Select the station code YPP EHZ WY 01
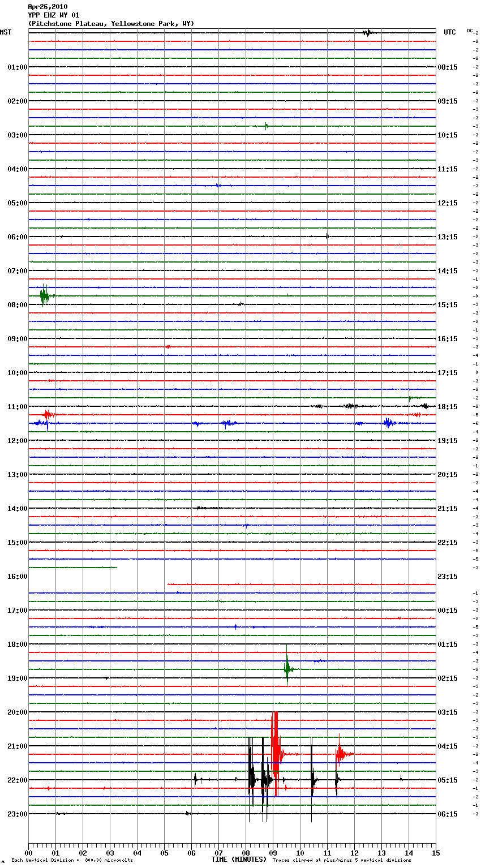This screenshot has height=868, width=481. [x=54, y=15]
